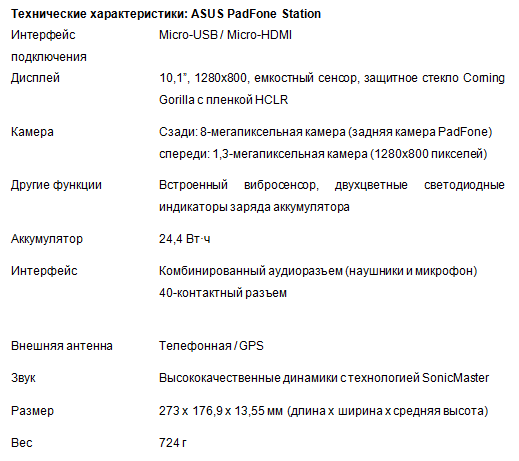
Task: Click the Gorilla с пленкой HCLR line
Action: (223, 100)
